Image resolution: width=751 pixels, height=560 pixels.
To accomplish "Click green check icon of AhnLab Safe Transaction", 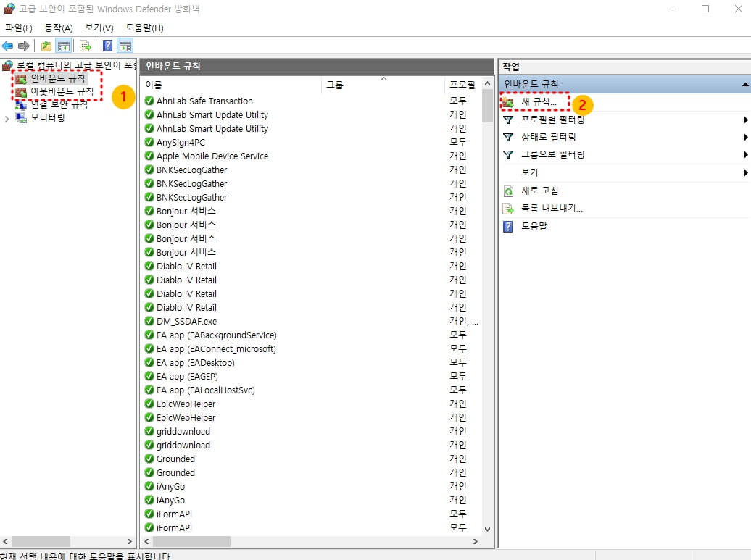I will click(x=149, y=101).
